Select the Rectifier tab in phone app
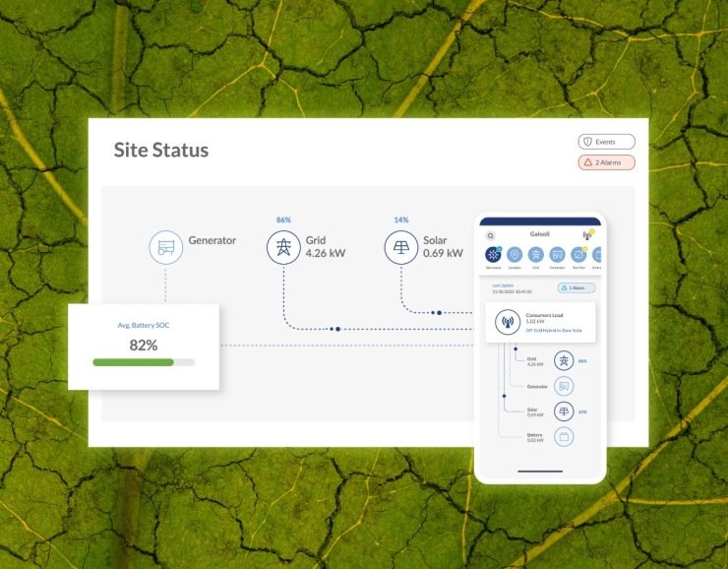728x569 pixels. click(578, 258)
